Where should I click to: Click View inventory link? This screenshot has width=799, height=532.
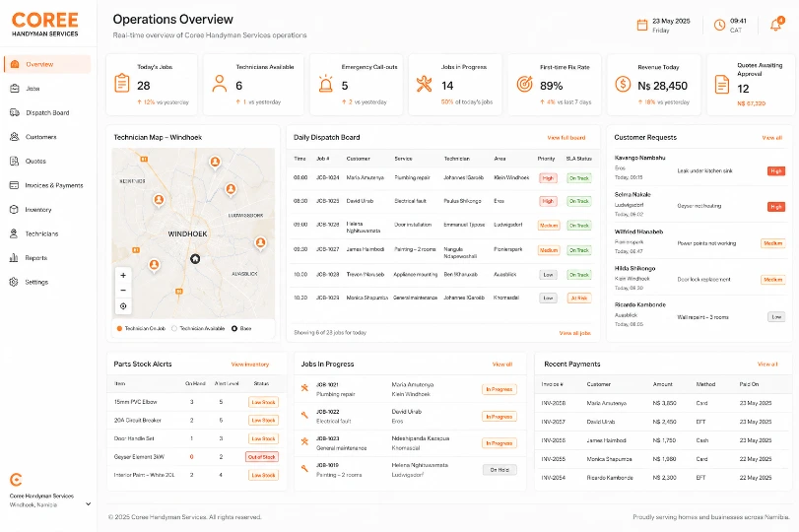[x=250, y=365]
